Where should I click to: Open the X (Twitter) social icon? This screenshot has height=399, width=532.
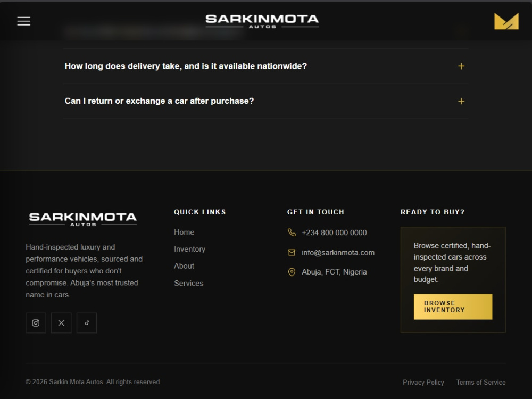pyautogui.click(x=61, y=323)
